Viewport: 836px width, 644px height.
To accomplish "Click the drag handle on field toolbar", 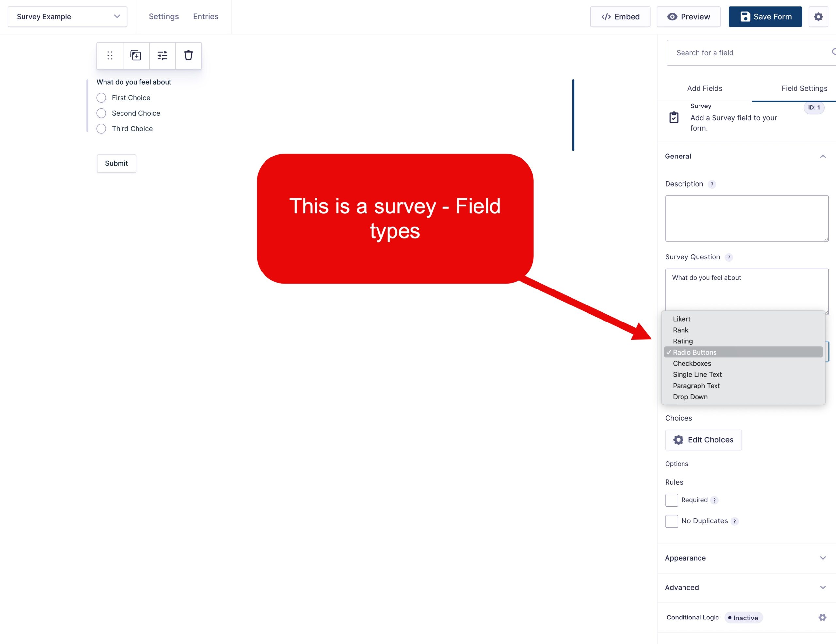I will click(110, 56).
